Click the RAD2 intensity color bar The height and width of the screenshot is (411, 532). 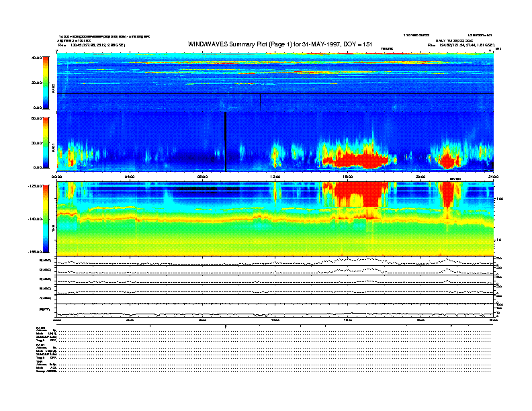(x=46, y=83)
